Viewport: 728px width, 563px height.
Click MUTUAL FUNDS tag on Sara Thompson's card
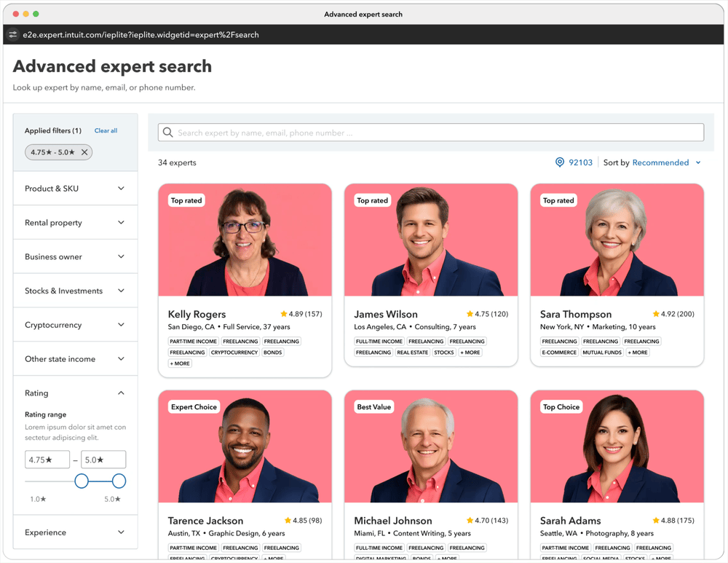602,352
